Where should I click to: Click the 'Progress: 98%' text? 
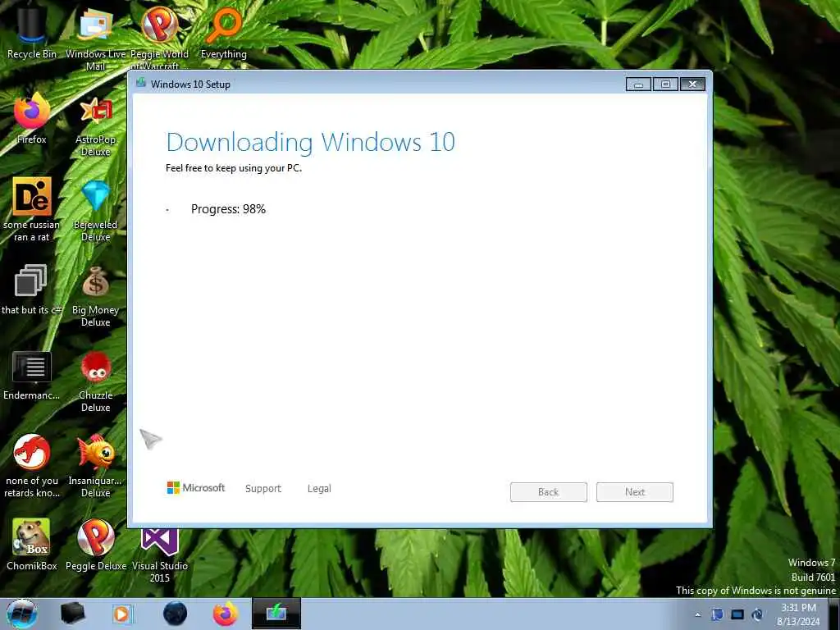point(228,209)
